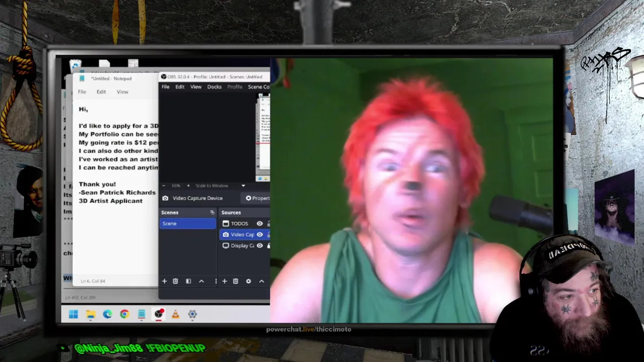
Task: Hide the Display Capture source with its eye icon
Action: (x=260, y=246)
